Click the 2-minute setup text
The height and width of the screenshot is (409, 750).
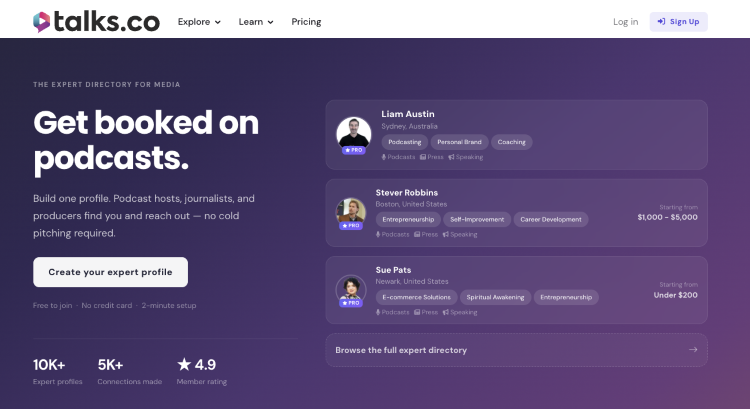coord(169,305)
